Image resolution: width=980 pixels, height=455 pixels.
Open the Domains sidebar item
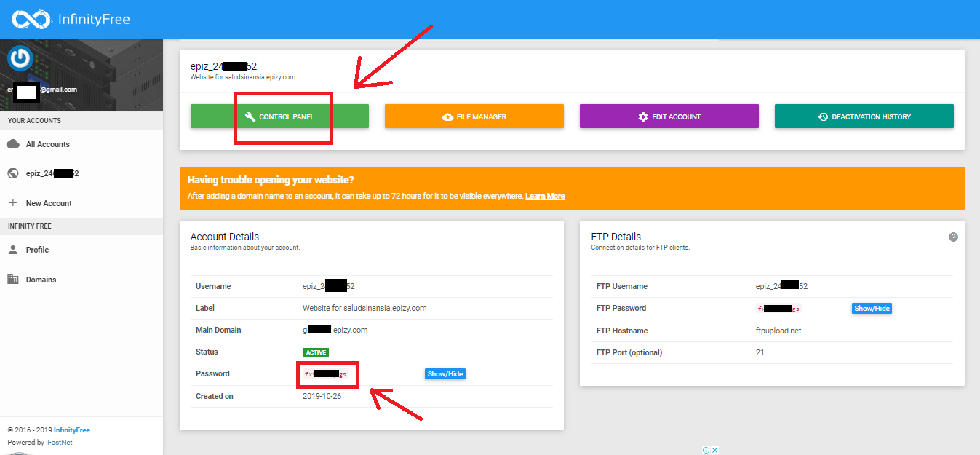pyautogui.click(x=41, y=280)
